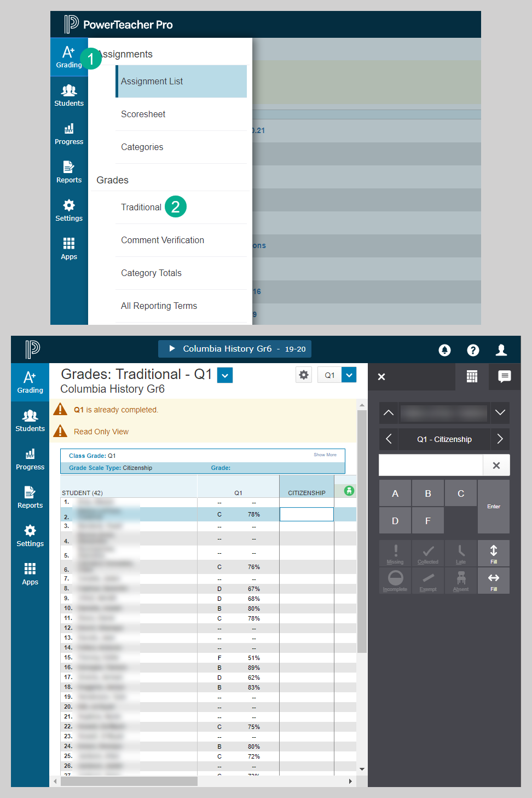Select Traditional under Grades menu

(141, 207)
